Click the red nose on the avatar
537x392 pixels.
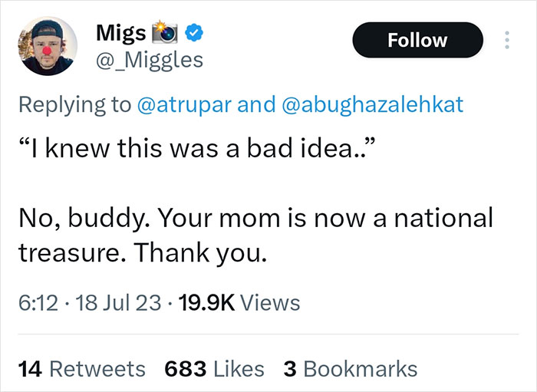pyautogui.click(x=44, y=53)
